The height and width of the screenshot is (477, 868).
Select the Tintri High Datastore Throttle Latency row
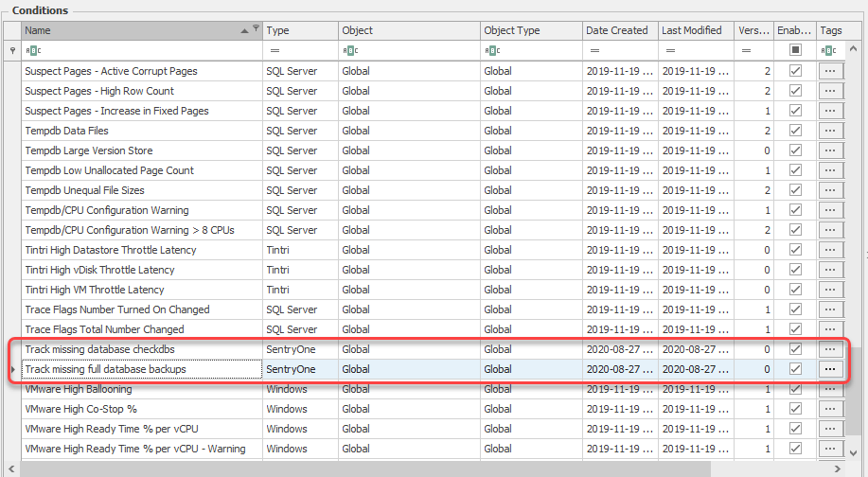pyautogui.click(x=111, y=250)
